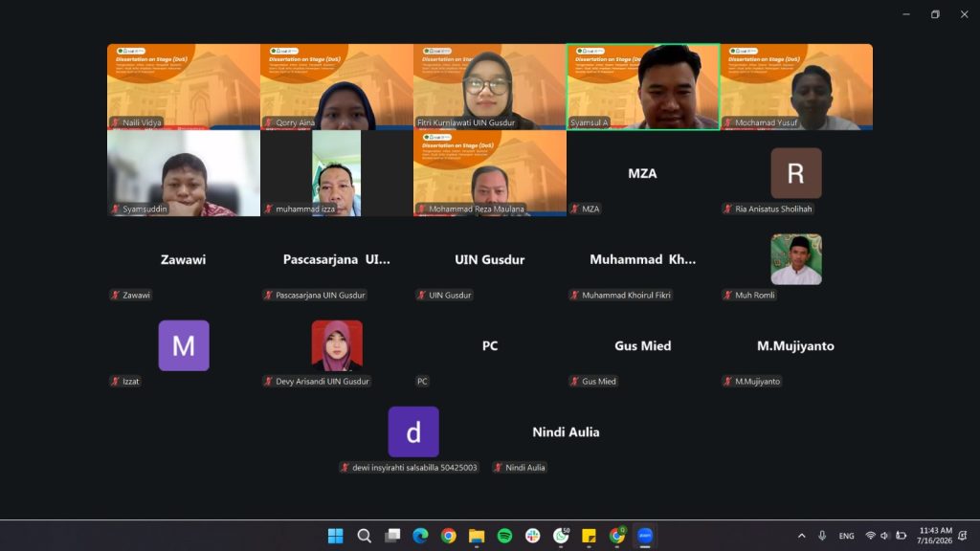Click muted mic icon beside Qorry Aina
The width and height of the screenshot is (980, 551).
269,122
